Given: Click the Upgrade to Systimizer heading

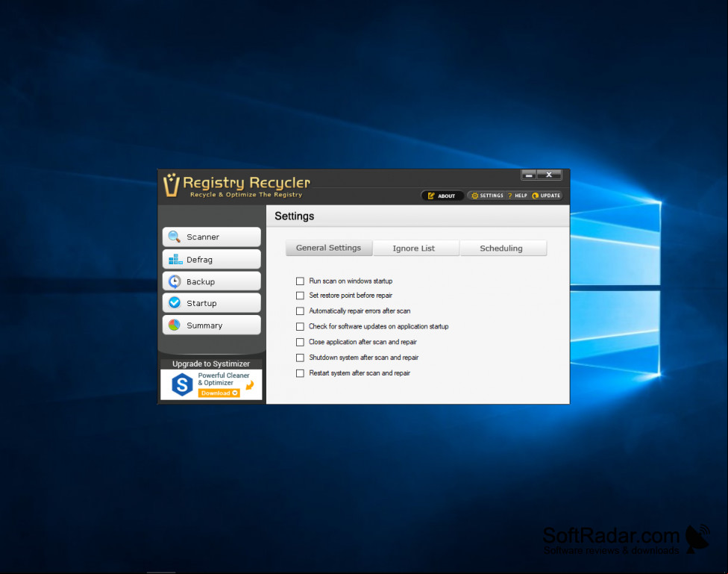Looking at the screenshot, I should [211, 364].
